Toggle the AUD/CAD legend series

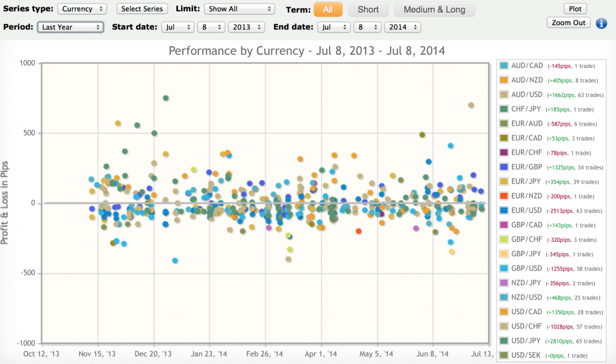click(526, 66)
